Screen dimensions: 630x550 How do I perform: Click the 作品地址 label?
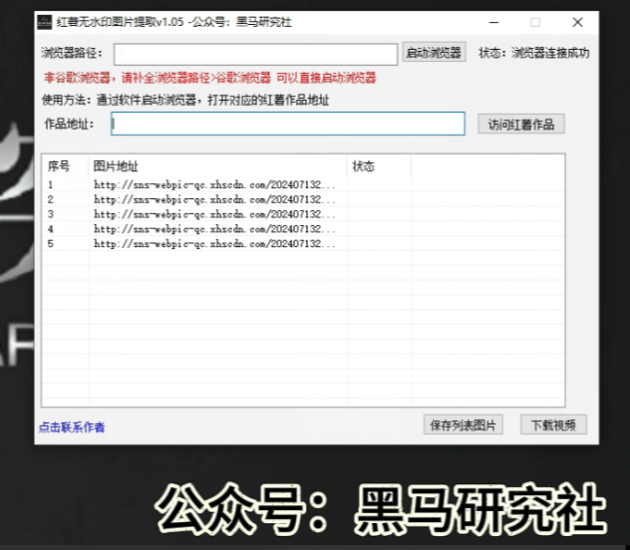tap(69, 124)
